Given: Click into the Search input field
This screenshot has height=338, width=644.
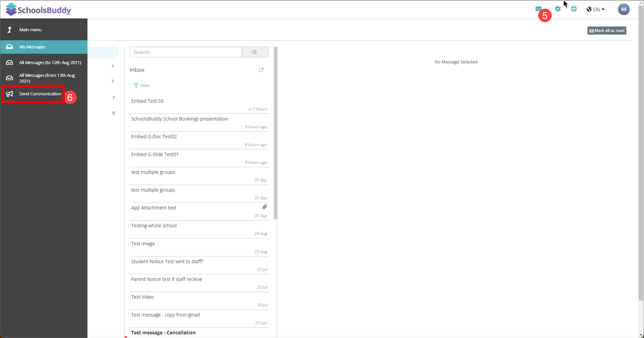Looking at the screenshot, I should pyautogui.click(x=186, y=52).
